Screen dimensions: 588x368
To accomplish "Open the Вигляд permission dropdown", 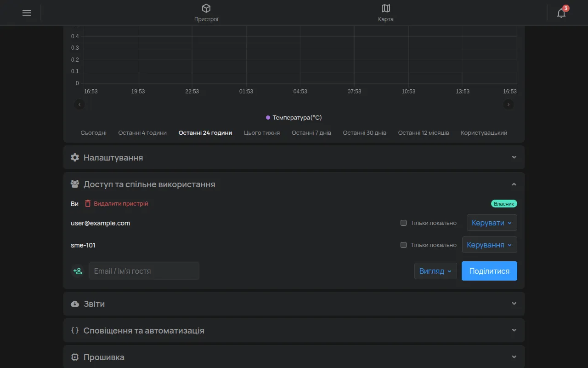I will coord(435,271).
